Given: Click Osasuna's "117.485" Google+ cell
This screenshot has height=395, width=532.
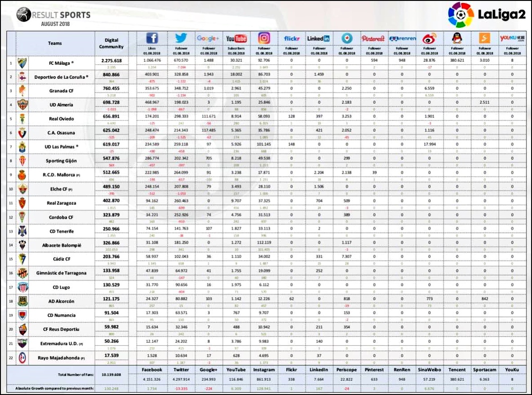Looking at the screenshot, I should click(209, 130).
